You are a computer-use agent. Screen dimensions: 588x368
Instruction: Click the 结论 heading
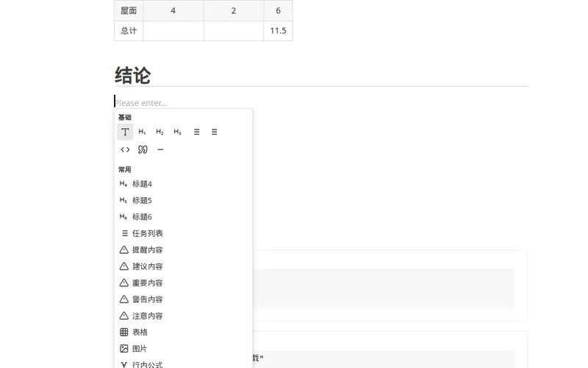click(133, 75)
